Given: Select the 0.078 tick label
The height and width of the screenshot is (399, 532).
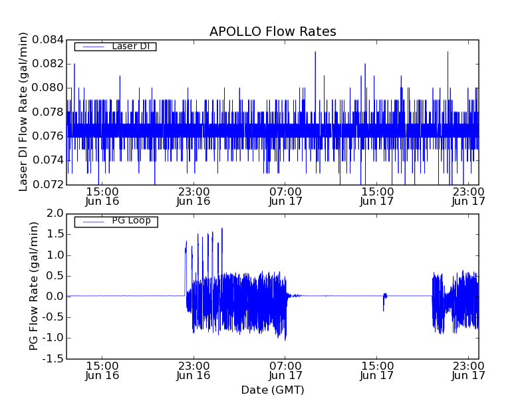Looking at the screenshot, I should click(48, 112).
